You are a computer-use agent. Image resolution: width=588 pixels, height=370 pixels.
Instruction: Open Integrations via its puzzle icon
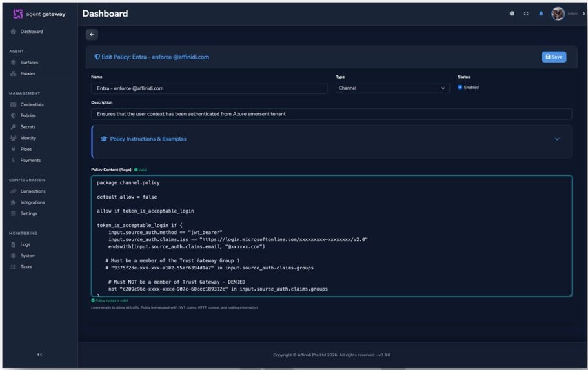click(14, 202)
